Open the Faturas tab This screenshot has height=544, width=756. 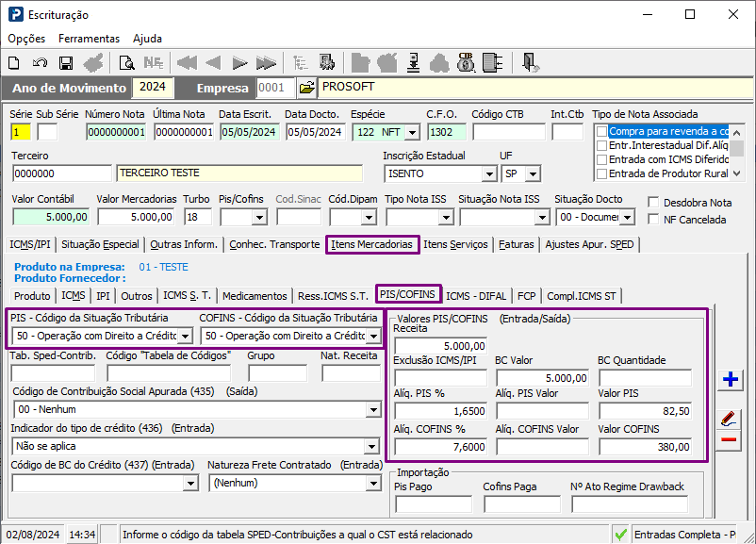pyautogui.click(x=518, y=244)
